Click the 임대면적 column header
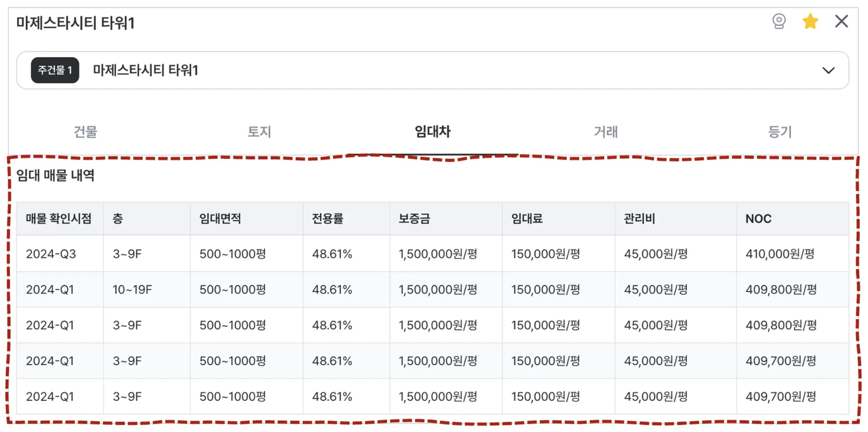The width and height of the screenshot is (868, 432). pos(220,219)
